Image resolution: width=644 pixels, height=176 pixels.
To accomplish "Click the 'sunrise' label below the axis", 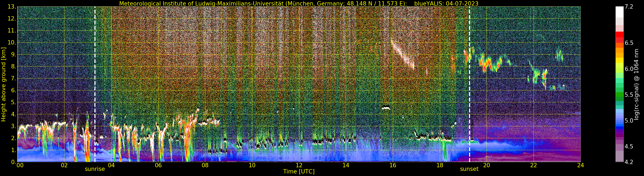I will click(x=95, y=169).
